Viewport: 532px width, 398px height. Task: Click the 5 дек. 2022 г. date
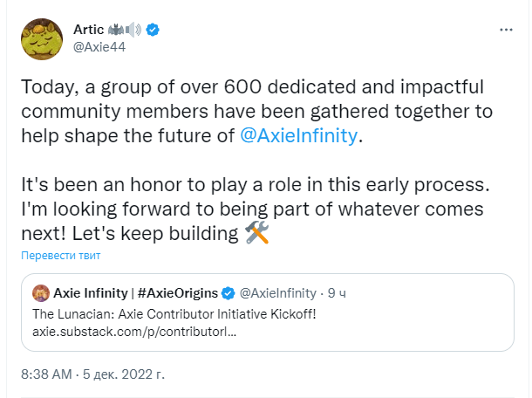point(124,374)
